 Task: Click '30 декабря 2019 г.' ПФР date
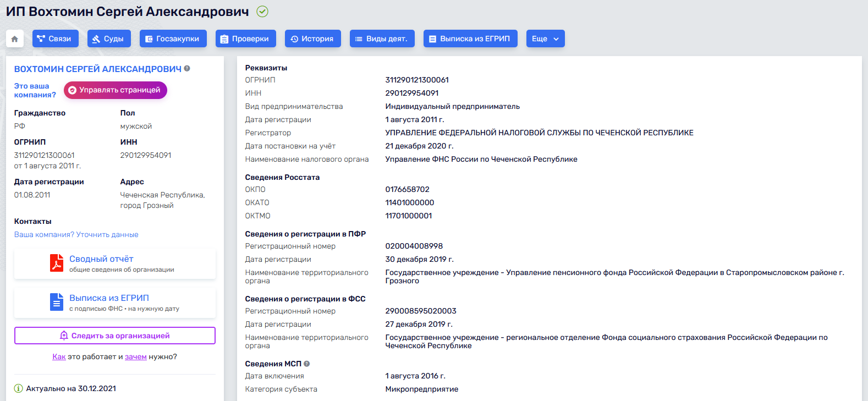point(419,259)
